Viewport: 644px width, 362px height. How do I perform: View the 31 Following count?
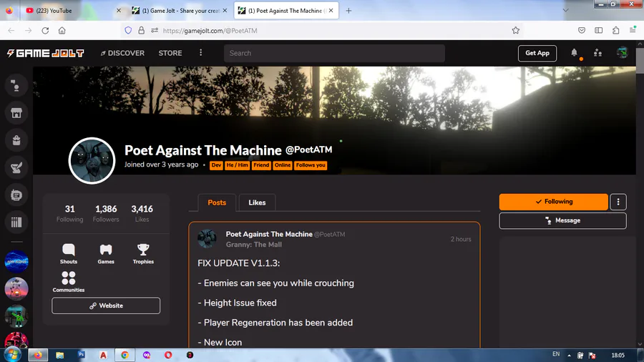pyautogui.click(x=70, y=213)
